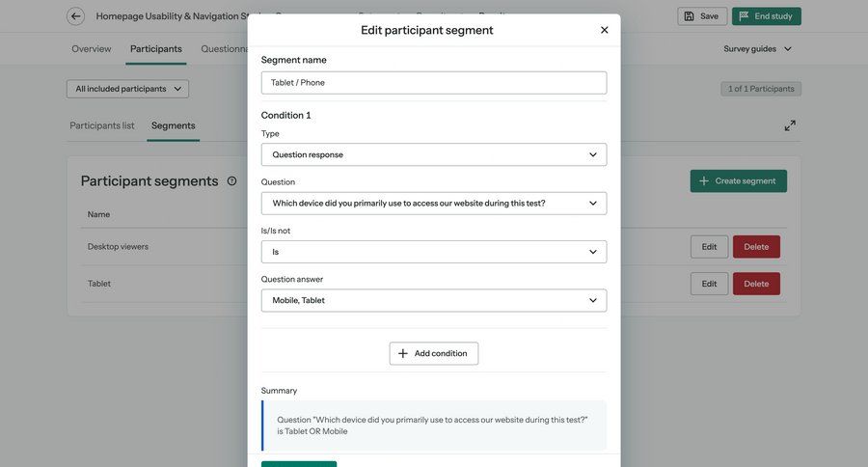Delete the Tablet segment

click(756, 284)
